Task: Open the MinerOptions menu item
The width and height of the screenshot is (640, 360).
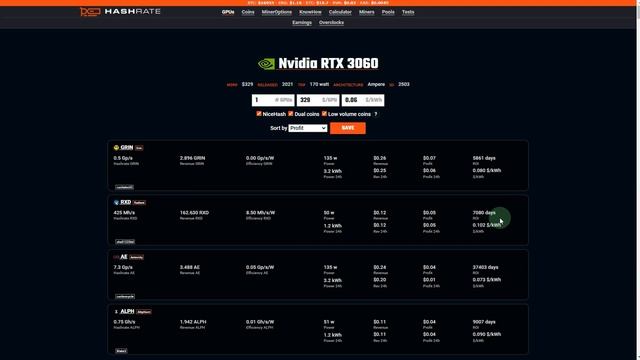Action: [277, 12]
